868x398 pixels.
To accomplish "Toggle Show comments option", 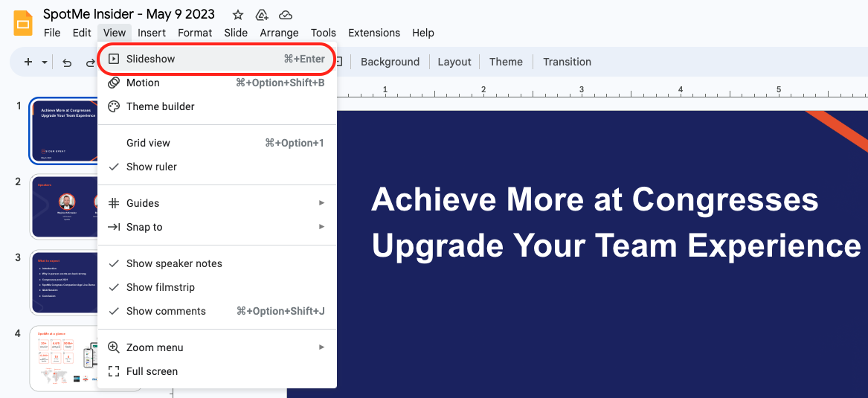I will 216,311.
